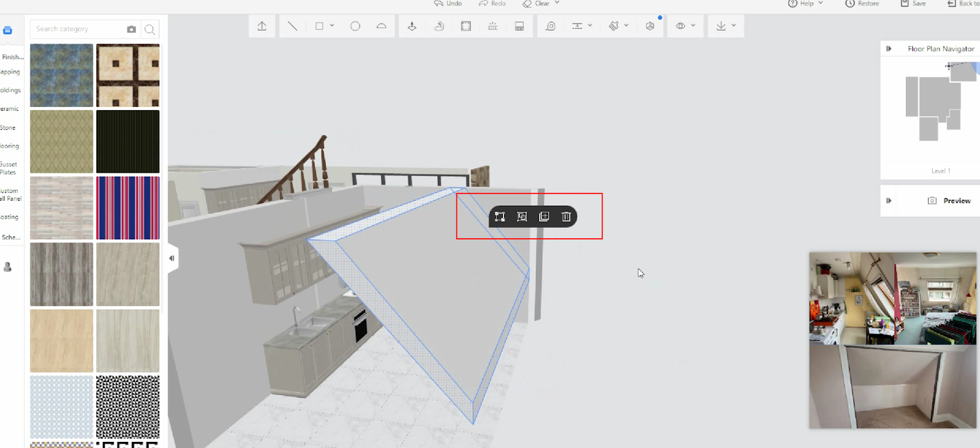Click the Redo button
Image resolution: width=980 pixels, height=448 pixels.
pyautogui.click(x=492, y=4)
